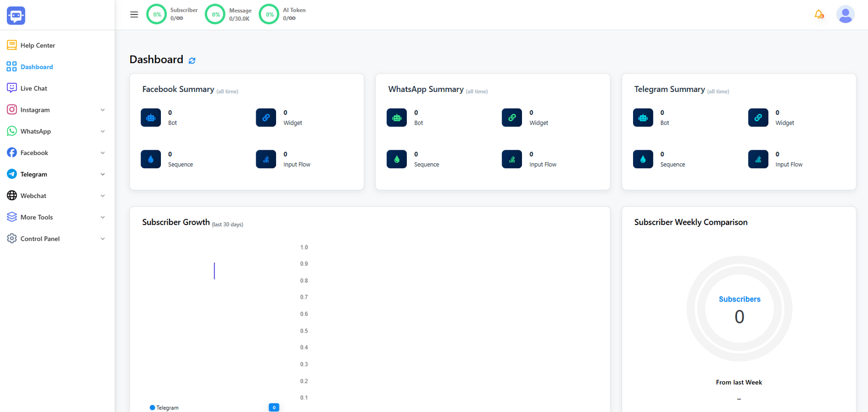868x412 pixels.
Task: Open the user profile avatar menu
Action: point(845,14)
